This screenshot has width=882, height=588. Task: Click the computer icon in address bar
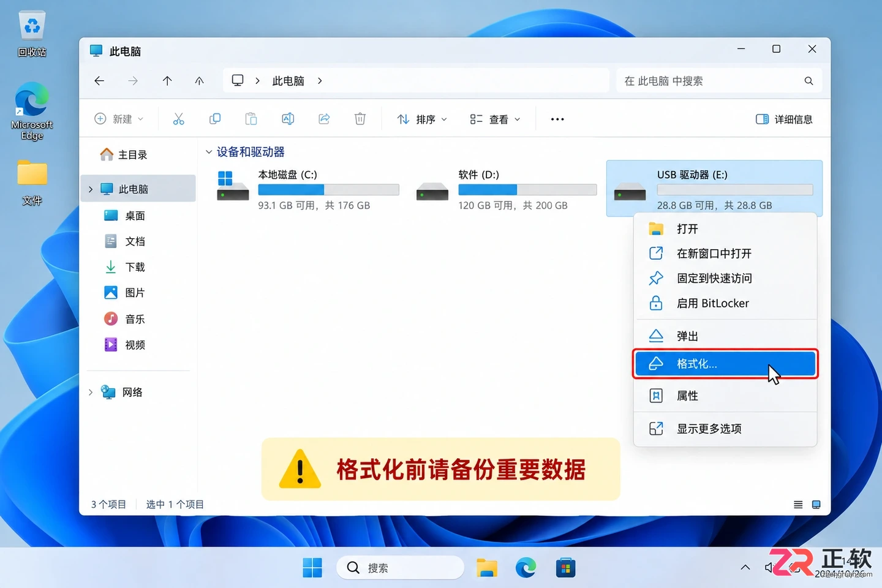238,80
